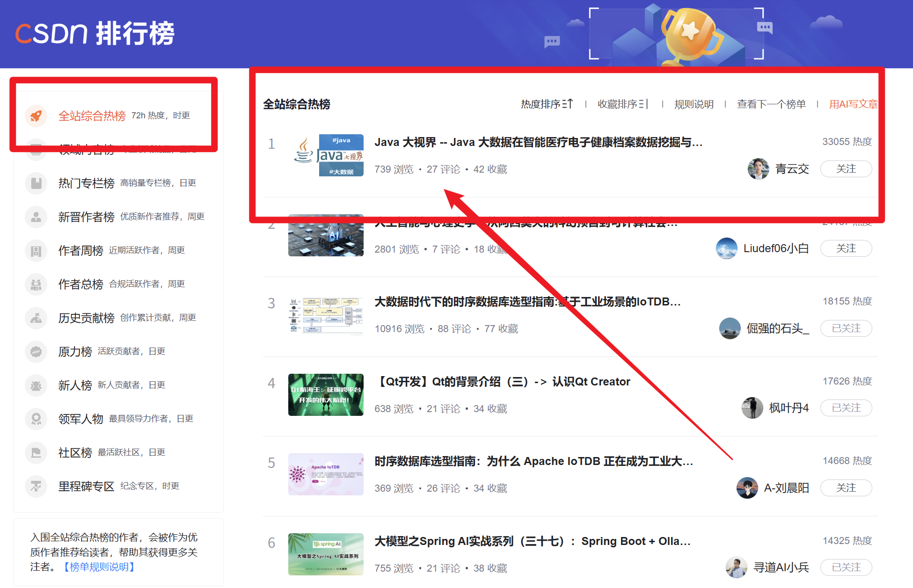Click author name 倔强的石头_
Viewport: 913px width, 588px height.
tap(778, 328)
